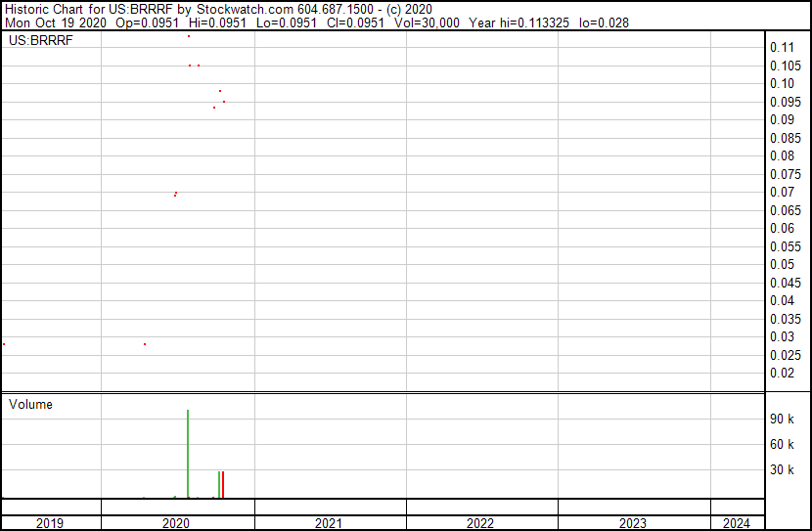
Task: Click the 0.09 price axis label
Action: (782, 119)
